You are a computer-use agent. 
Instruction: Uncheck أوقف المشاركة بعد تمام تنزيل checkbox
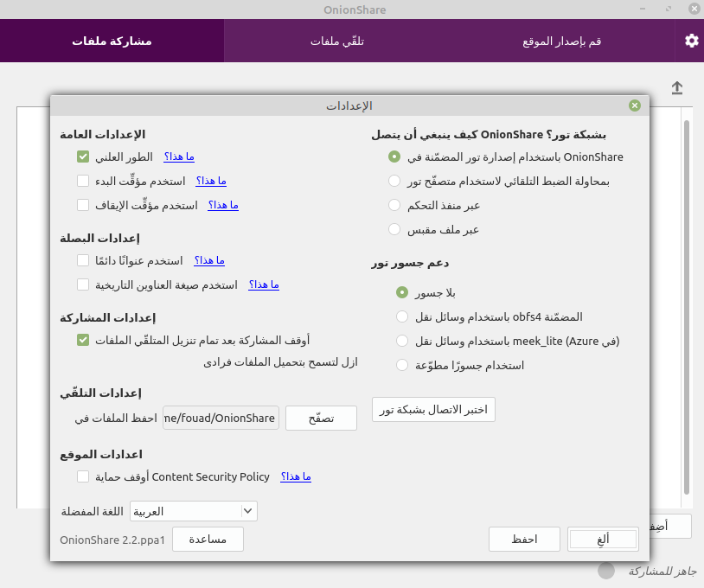click(83, 340)
